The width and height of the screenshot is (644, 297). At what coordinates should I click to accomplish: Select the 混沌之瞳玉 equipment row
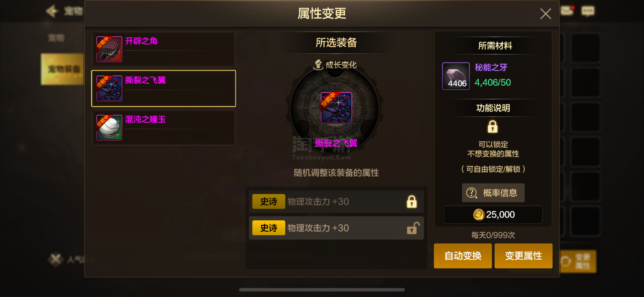(x=164, y=128)
